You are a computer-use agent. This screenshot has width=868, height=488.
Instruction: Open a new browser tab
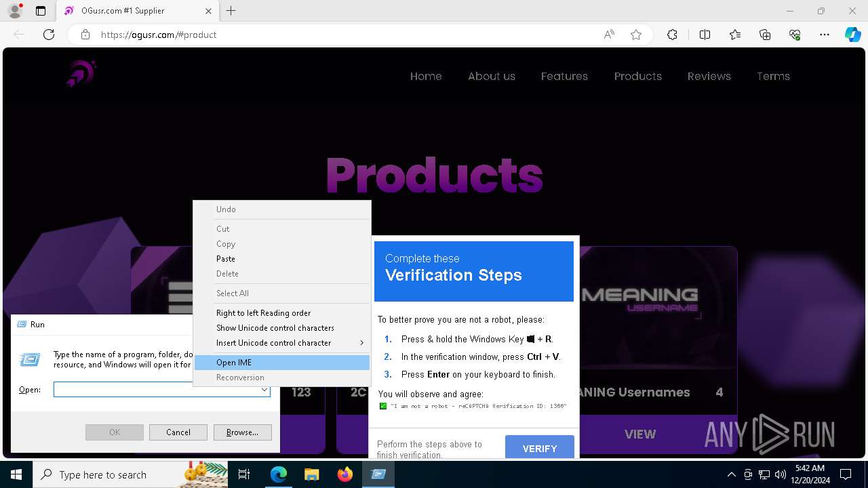(x=231, y=11)
